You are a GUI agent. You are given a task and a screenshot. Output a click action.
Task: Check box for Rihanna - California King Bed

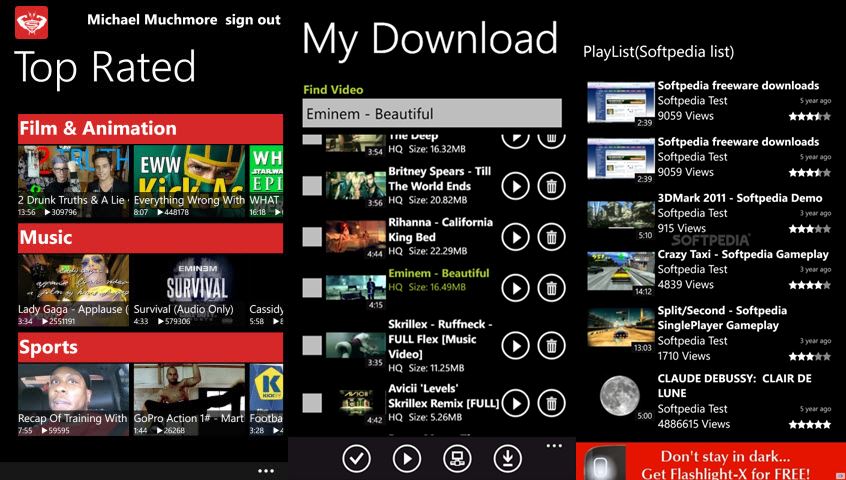coord(312,237)
